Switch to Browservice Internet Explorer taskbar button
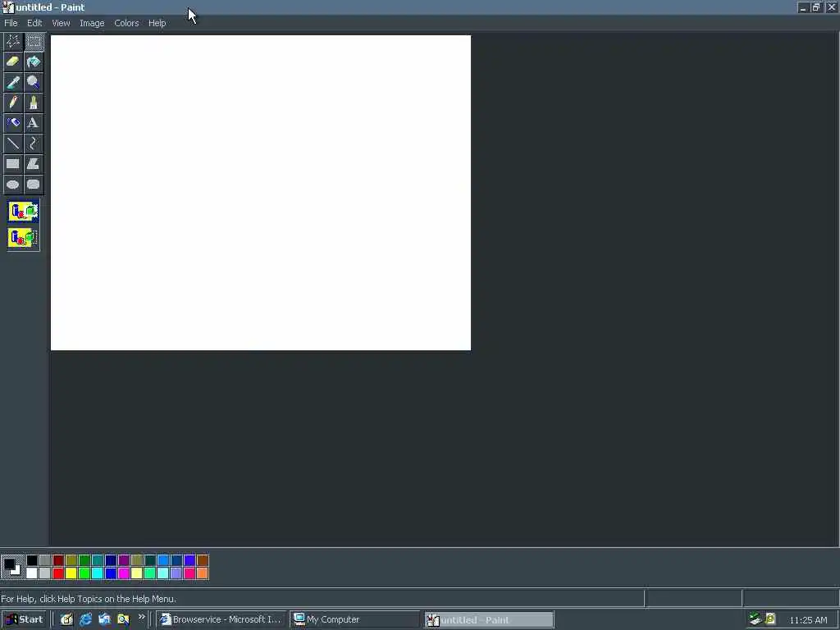840x630 pixels. [221, 619]
